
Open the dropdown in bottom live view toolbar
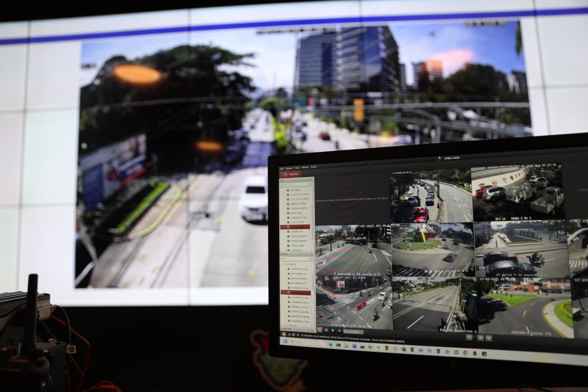tap(354, 332)
